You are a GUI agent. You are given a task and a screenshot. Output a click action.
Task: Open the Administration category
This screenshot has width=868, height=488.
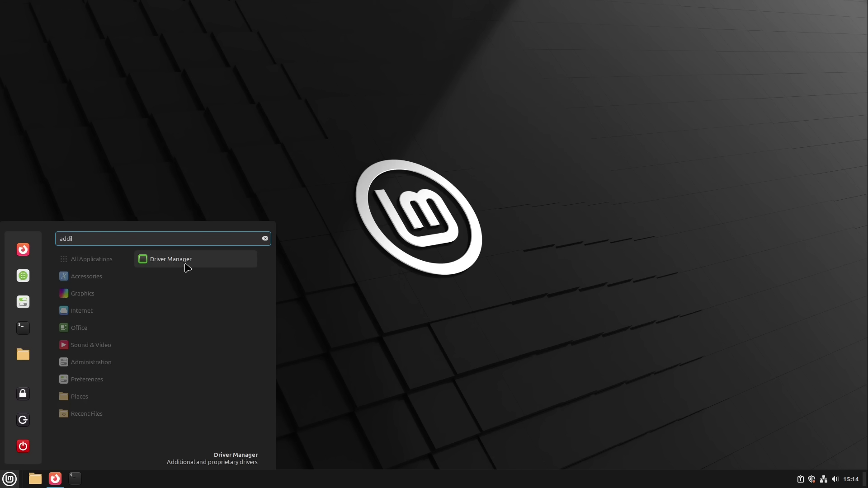pyautogui.click(x=90, y=362)
